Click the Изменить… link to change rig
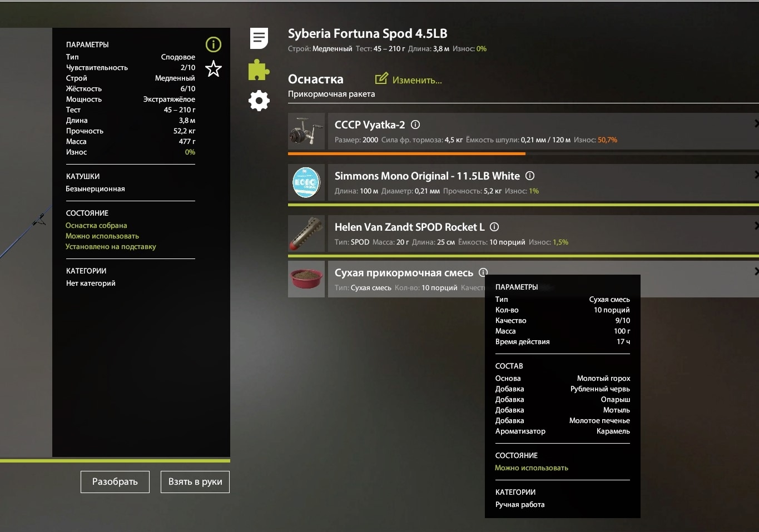The image size is (759, 532). 417,80
